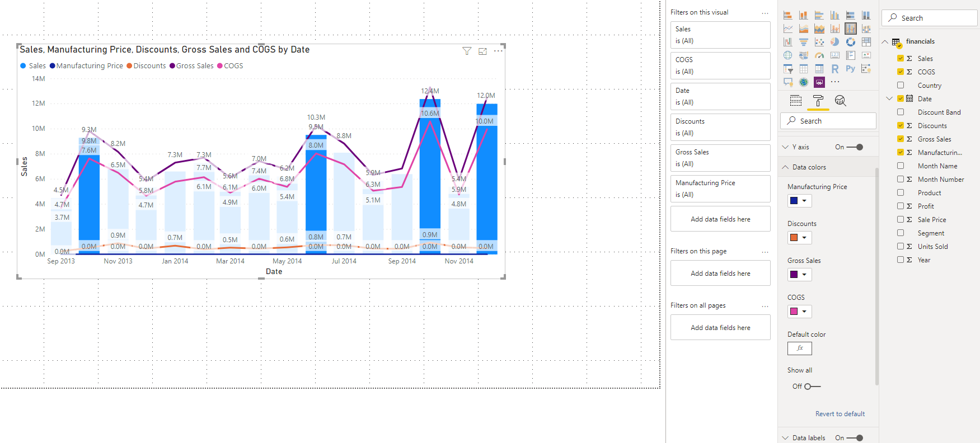
Task: Open filter icon on chart header
Action: click(x=467, y=51)
